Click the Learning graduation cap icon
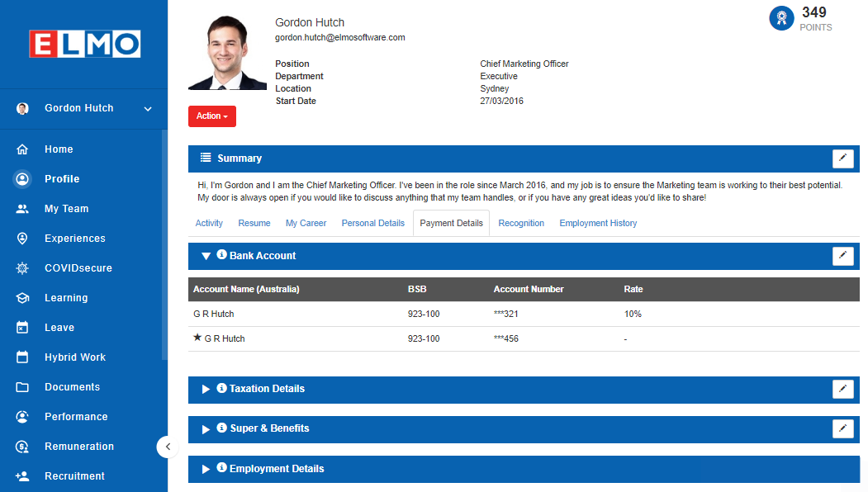 click(22, 298)
